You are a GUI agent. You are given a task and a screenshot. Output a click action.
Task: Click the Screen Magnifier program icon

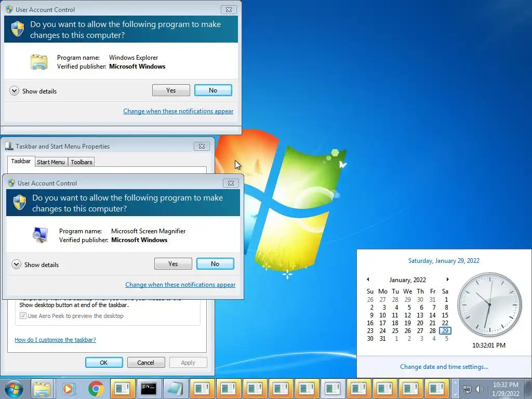(x=41, y=235)
